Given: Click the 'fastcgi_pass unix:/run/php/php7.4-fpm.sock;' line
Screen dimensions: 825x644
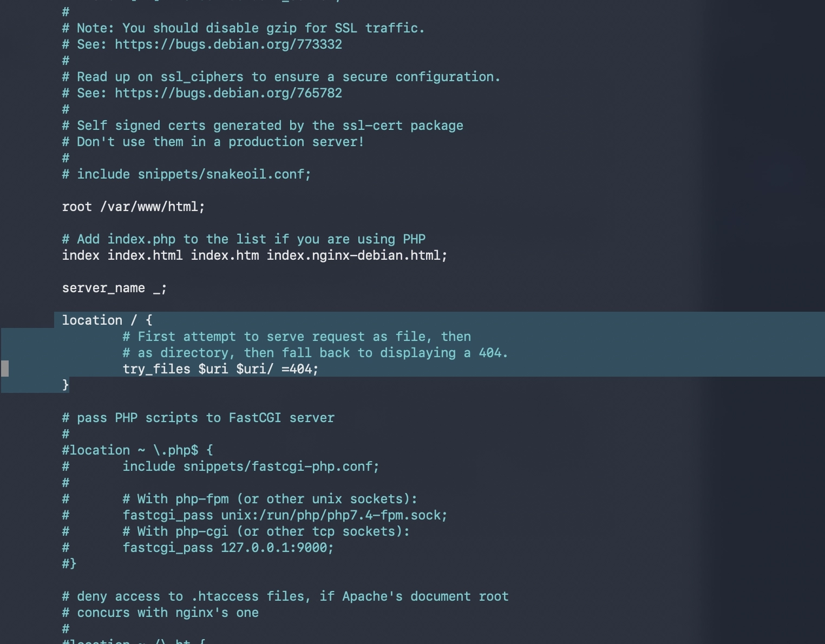Looking at the screenshot, I should [x=285, y=515].
